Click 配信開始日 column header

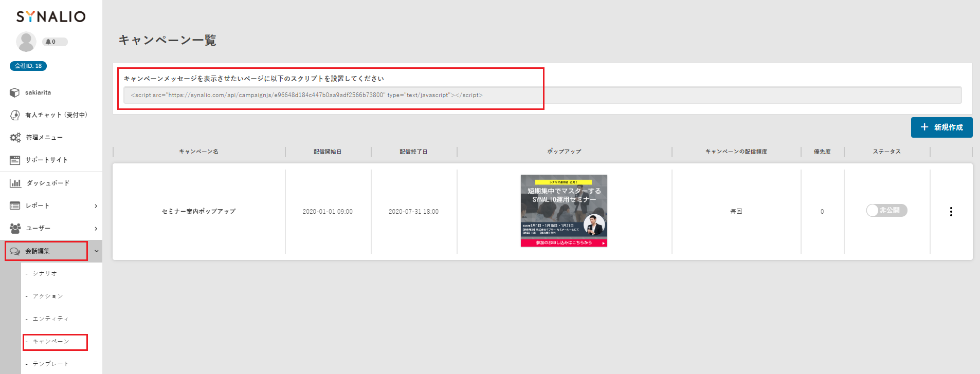coord(328,152)
